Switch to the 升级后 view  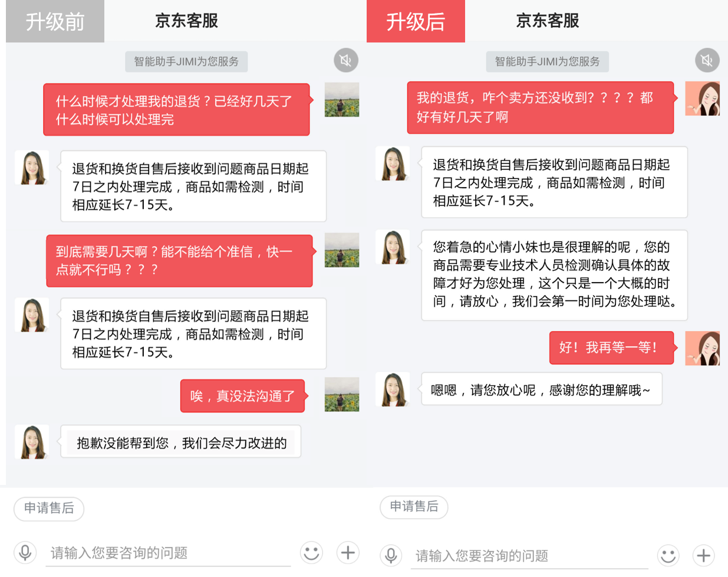416,21
